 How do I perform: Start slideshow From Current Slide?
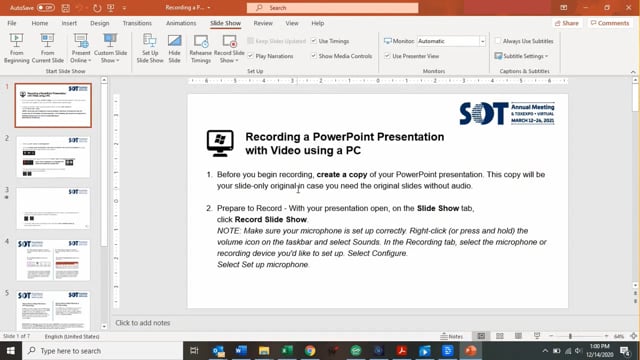pos(47,48)
